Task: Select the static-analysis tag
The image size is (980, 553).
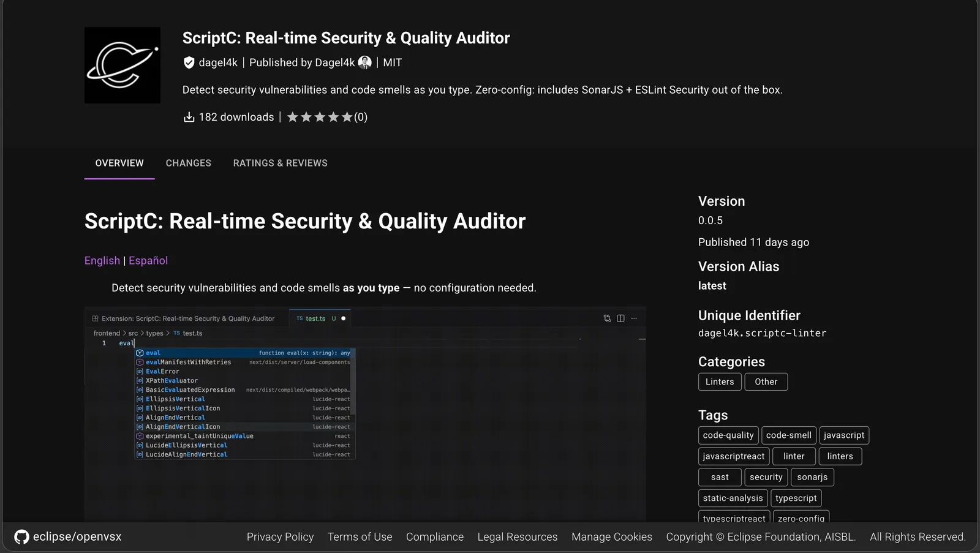Action: [x=733, y=498]
